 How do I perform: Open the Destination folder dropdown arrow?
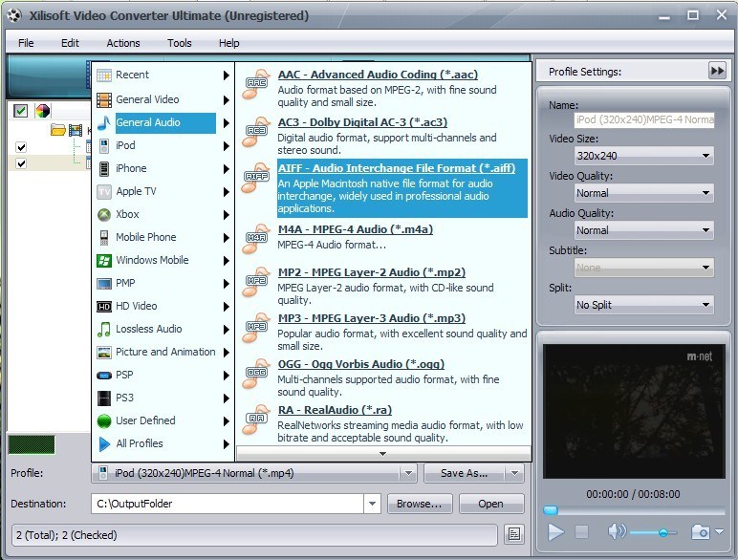coord(372,504)
